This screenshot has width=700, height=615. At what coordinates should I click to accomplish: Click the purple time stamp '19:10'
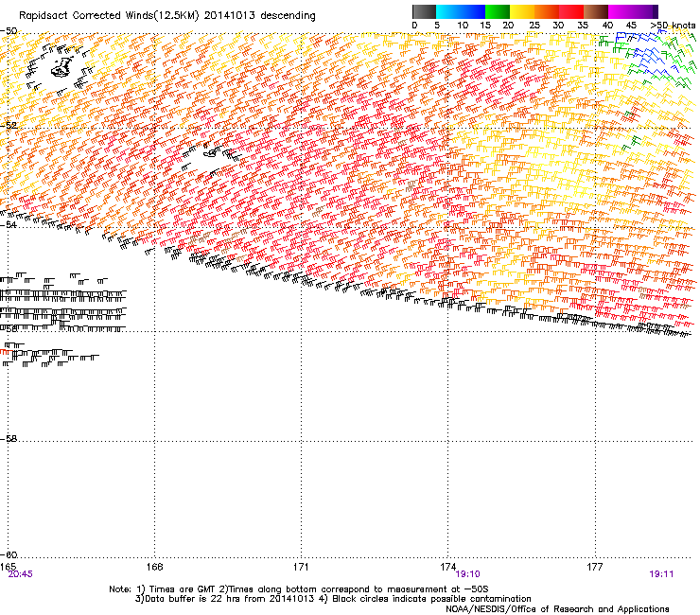click(x=467, y=574)
